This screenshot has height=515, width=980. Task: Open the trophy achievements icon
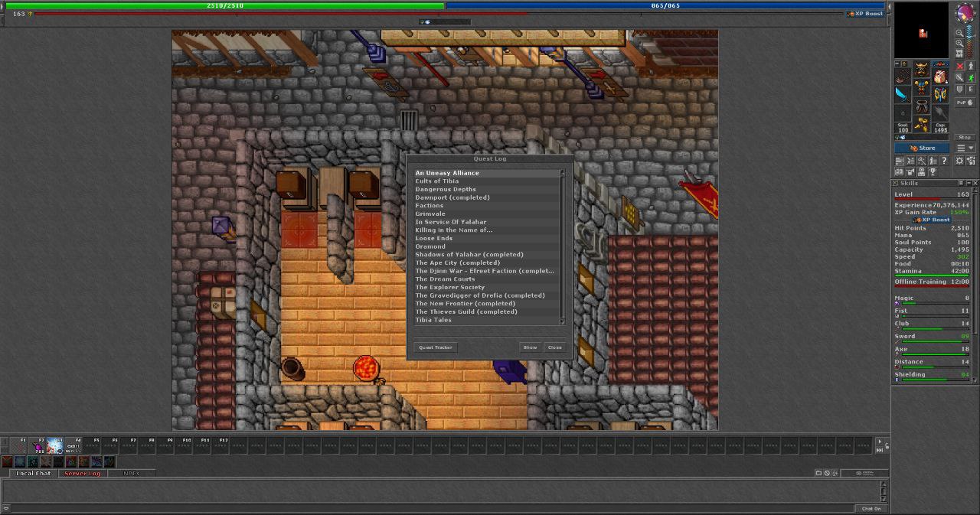(932, 171)
